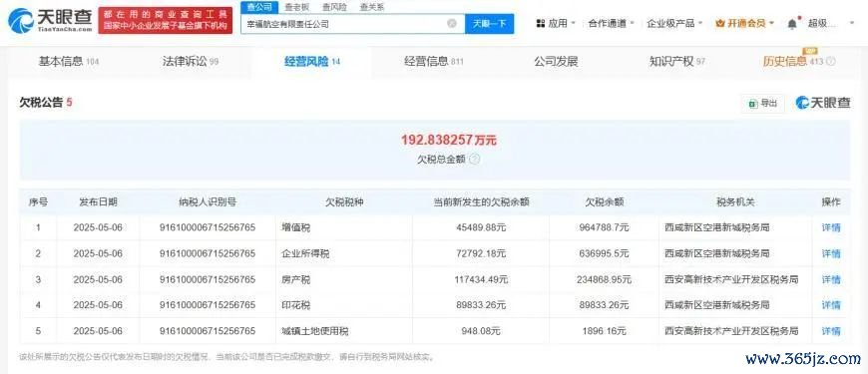The image size is (868, 374).
Task: Click the 应用 grid icon
Action: click(541, 23)
